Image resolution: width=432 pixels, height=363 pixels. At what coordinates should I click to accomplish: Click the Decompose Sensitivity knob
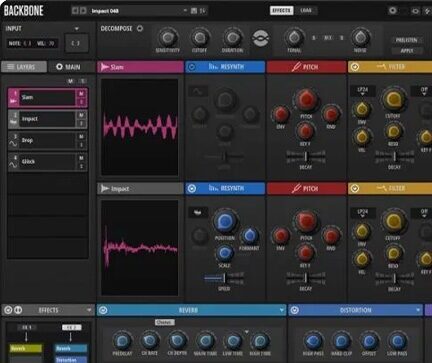pos(167,38)
